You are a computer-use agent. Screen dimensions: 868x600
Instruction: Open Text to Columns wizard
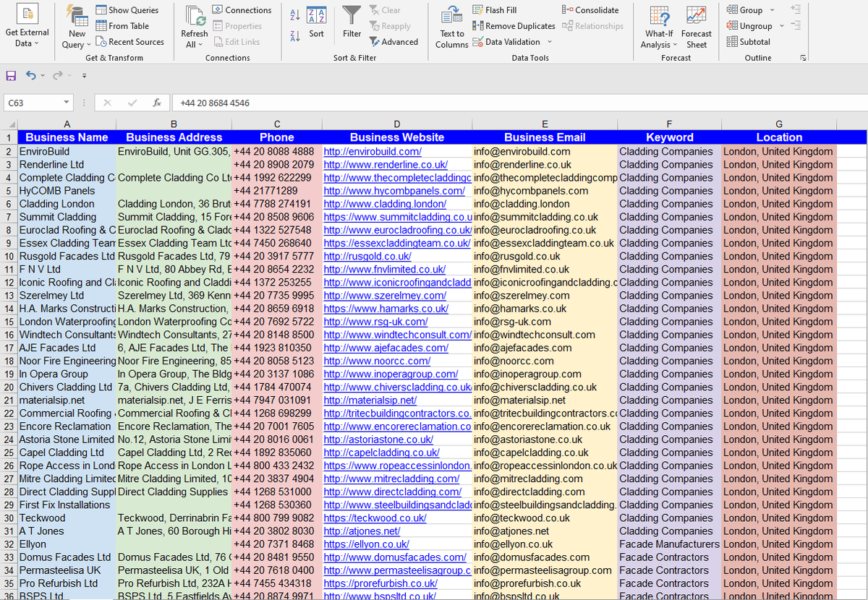pyautogui.click(x=452, y=27)
